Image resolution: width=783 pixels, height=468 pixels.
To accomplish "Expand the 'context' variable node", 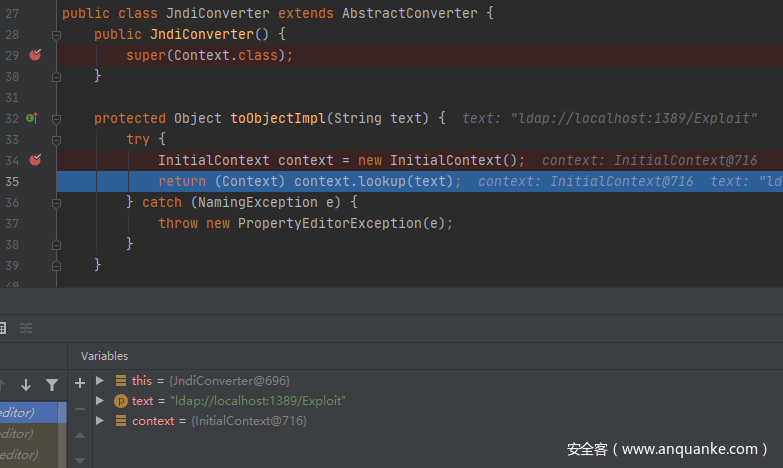I will coord(100,421).
